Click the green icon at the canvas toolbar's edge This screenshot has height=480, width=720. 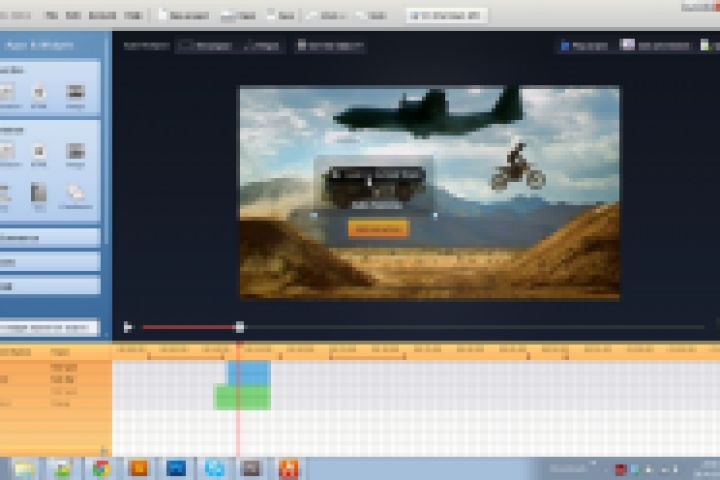(x=704, y=45)
